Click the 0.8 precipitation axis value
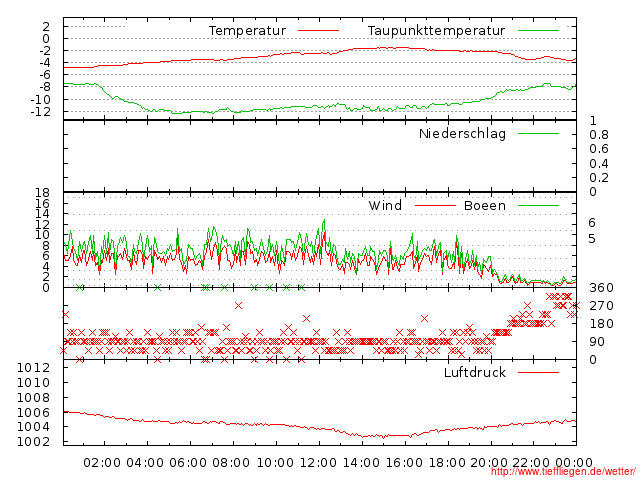 [x=599, y=135]
